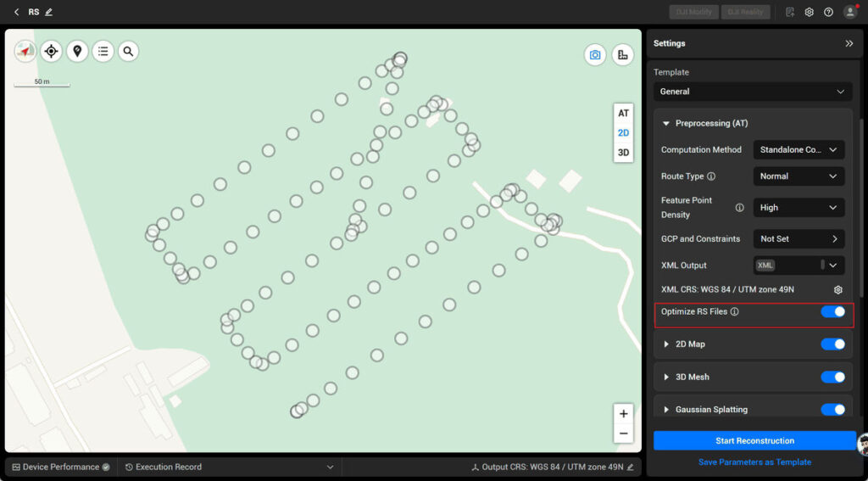Start Reconstruction
Image resolution: width=868 pixels, height=481 pixels.
[754, 440]
